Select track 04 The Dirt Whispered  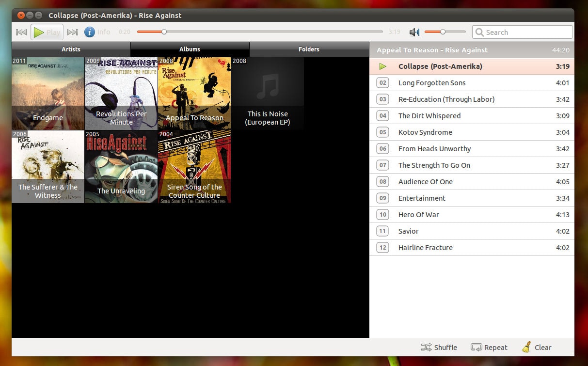[x=472, y=116]
